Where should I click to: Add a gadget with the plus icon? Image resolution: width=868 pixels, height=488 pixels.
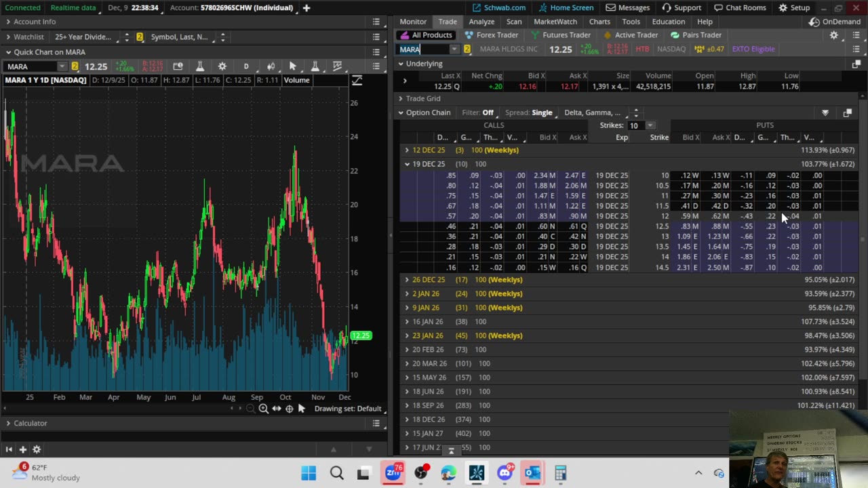pos(22,449)
